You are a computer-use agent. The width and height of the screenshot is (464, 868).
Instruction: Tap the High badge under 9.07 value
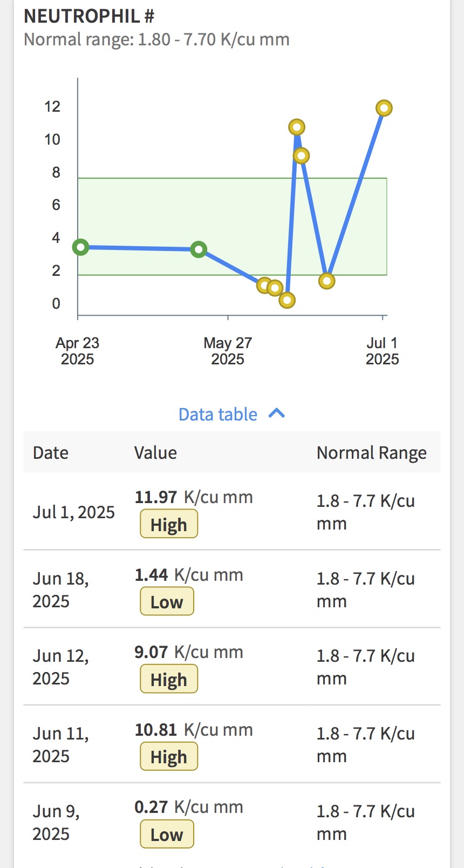pos(169,680)
